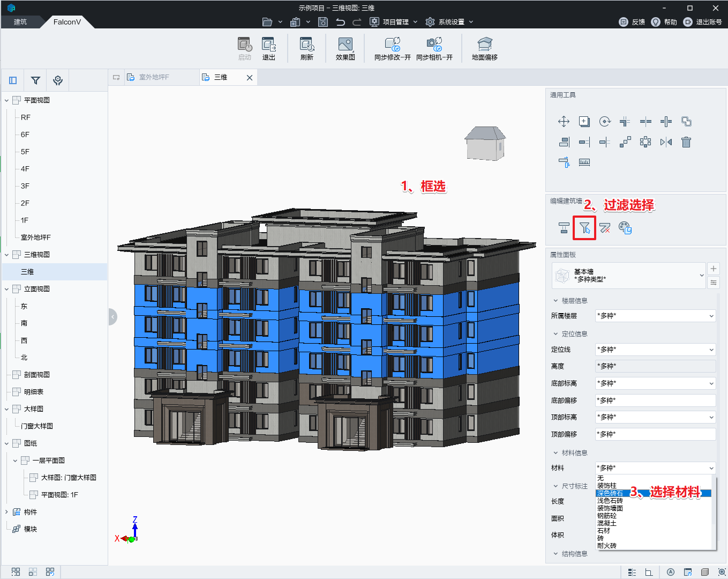Screen dimensions: 728x579
Task: Expand the 构件 tree node
Action: [x=6, y=512]
